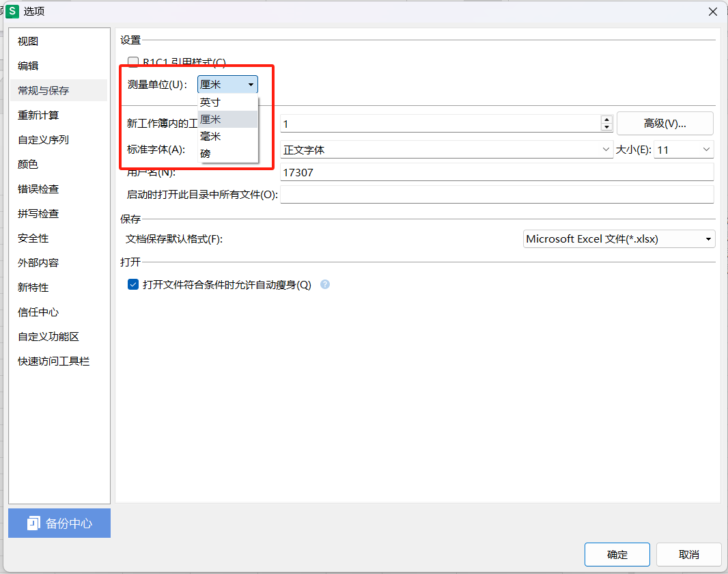Click the 用户名 text field
This screenshot has width=728, height=574.
496,173
